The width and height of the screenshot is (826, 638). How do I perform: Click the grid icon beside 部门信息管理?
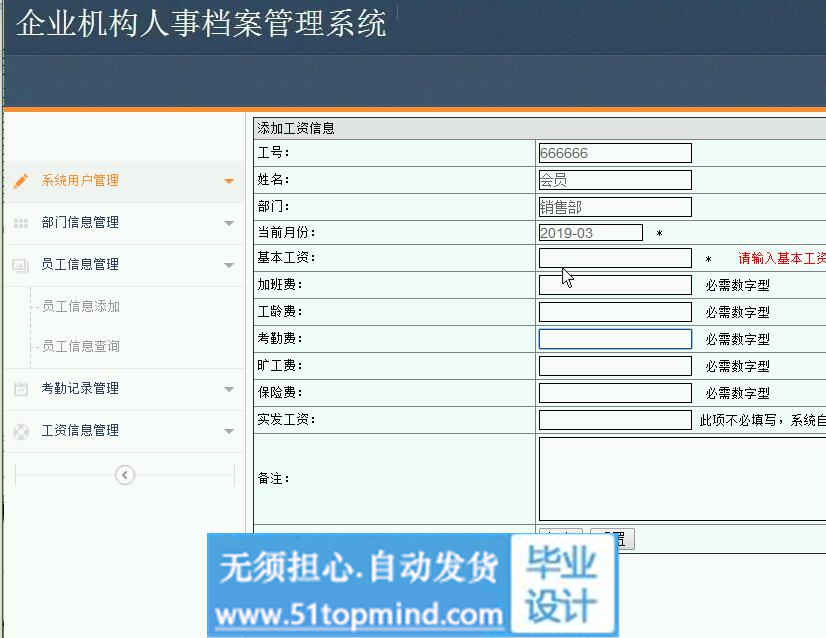point(21,223)
